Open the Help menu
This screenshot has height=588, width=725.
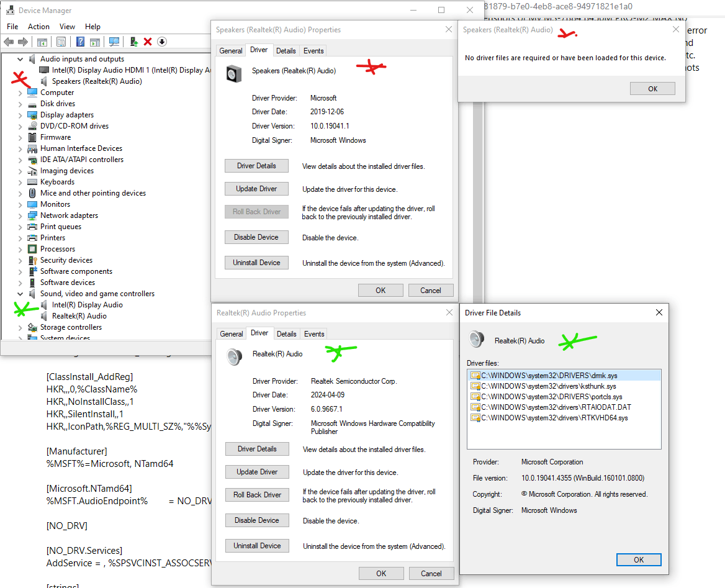92,27
